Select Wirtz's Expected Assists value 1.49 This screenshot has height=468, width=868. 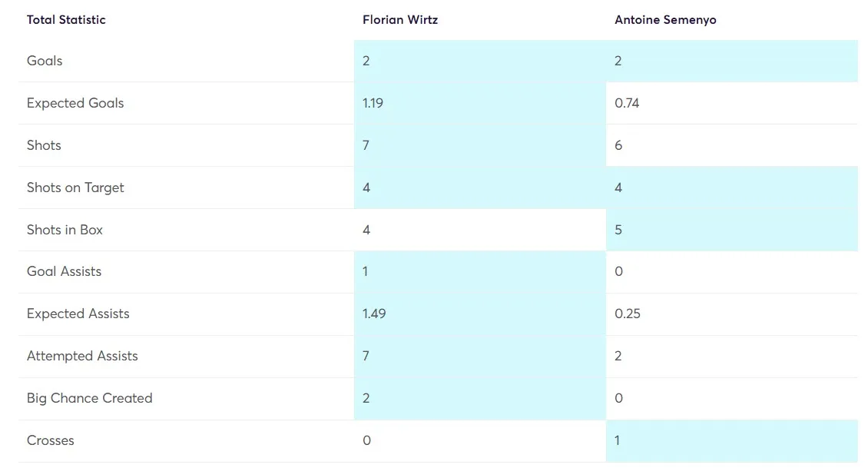[x=374, y=314]
